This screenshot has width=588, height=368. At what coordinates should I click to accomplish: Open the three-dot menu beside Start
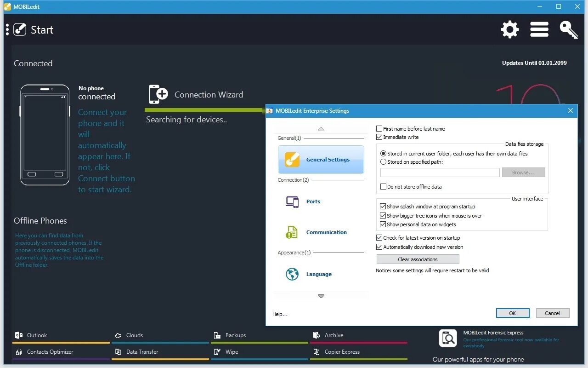[7, 29]
